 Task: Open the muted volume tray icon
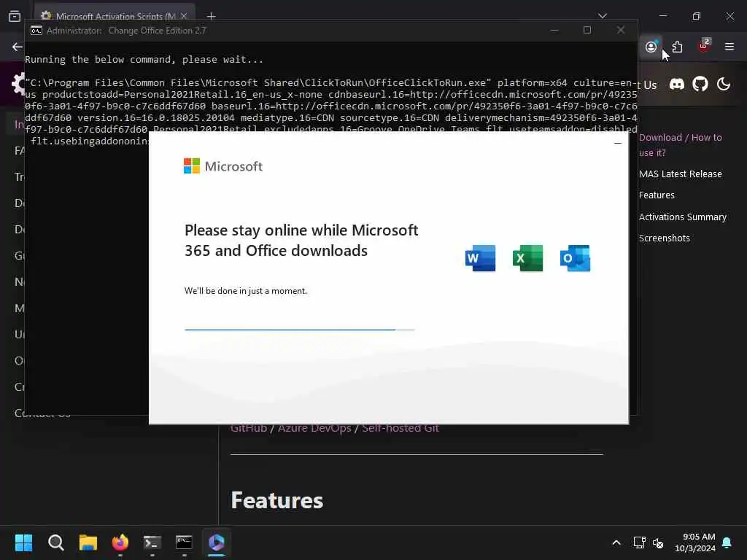point(658,542)
